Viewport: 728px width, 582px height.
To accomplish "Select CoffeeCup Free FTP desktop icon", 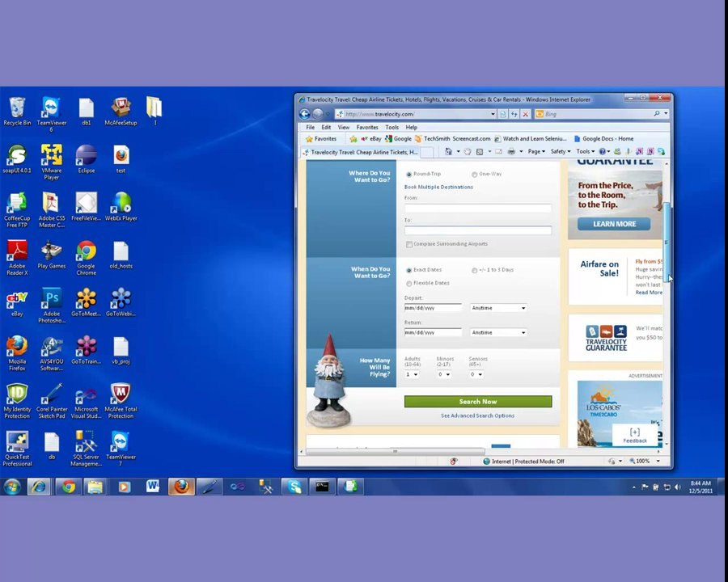I will point(17,210).
